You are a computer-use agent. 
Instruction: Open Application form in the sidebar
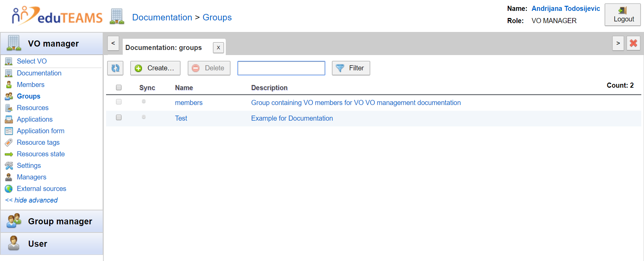pos(40,131)
